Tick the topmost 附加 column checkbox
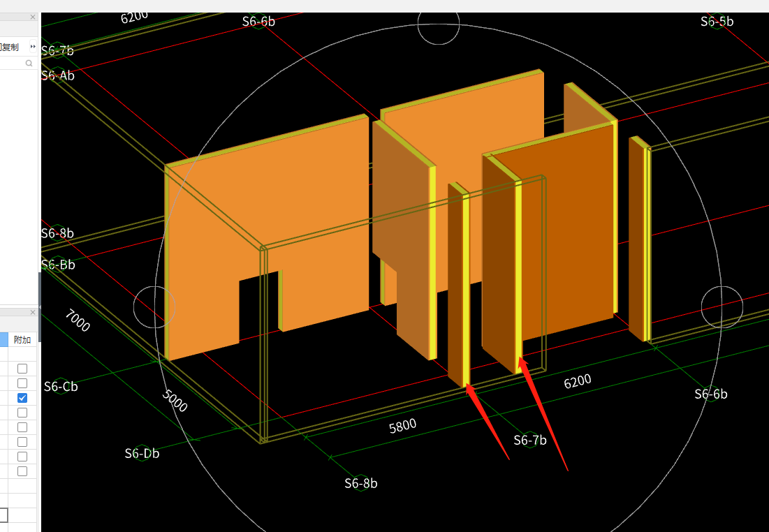 (x=22, y=368)
